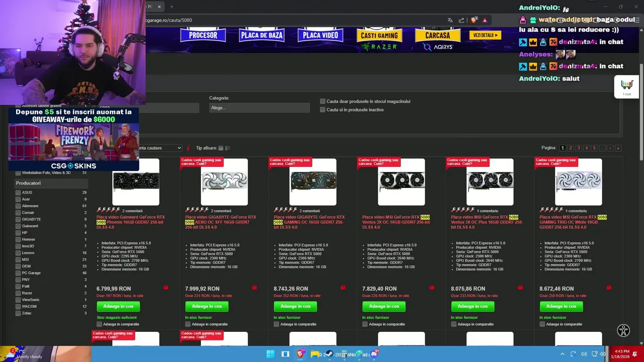The height and width of the screenshot is (362, 644).
Task: Click VEZI DETALII banner button
Action: (485, 35)
